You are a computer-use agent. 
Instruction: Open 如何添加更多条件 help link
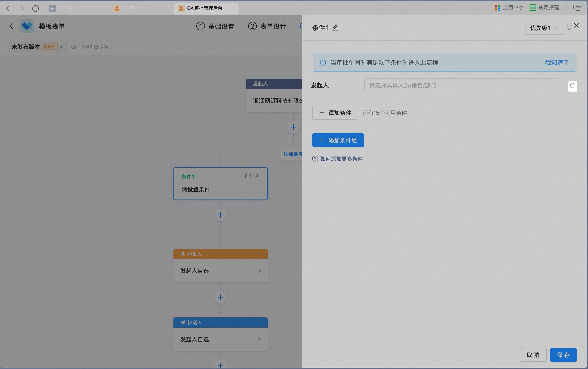click(337, 159)
